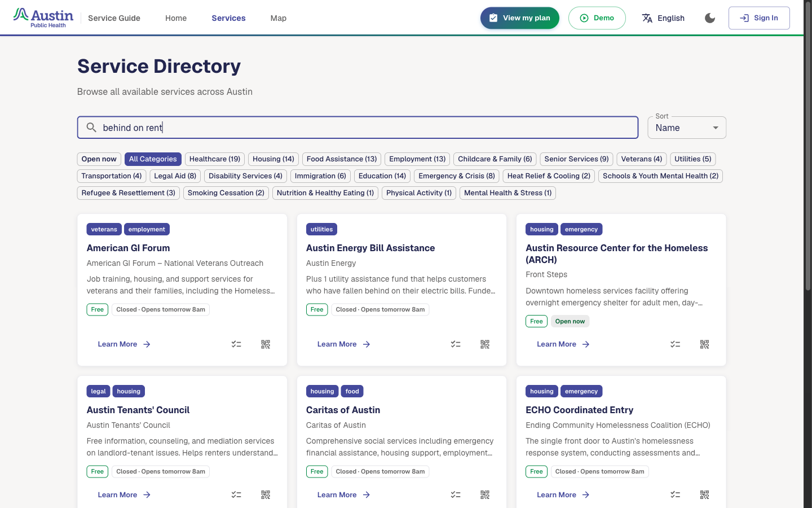Click the search box containing behind on rent

358,128
